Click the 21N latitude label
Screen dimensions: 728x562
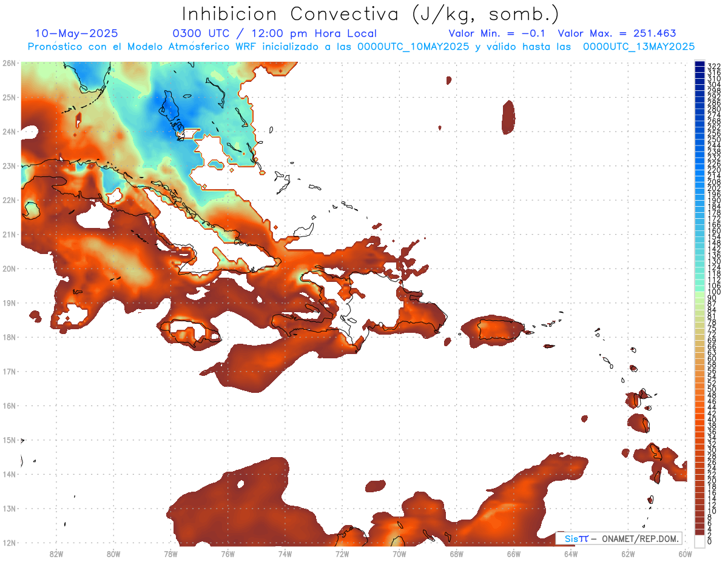coord(8,234)
